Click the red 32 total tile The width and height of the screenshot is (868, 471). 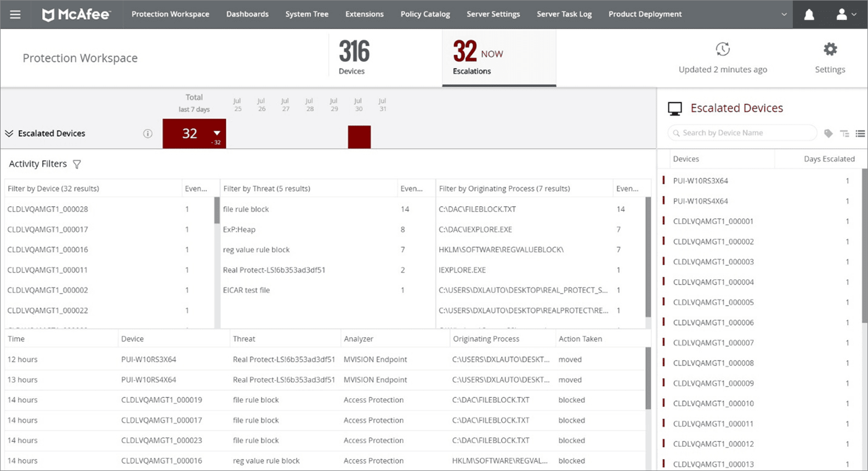coord(194,133)
